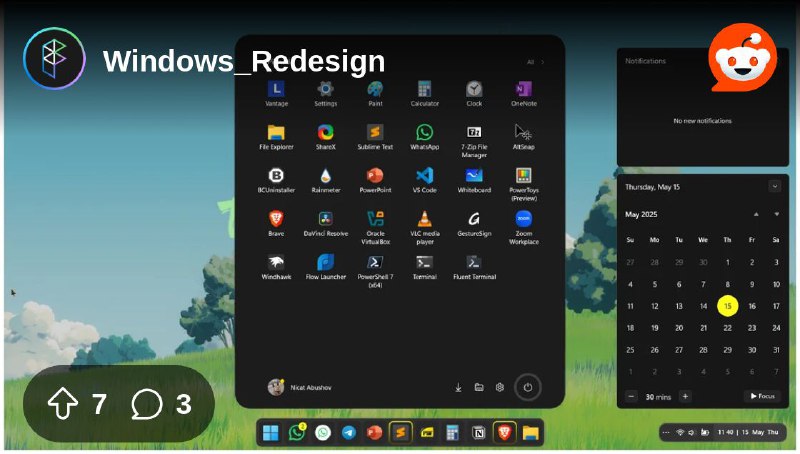Screen dimensions: 800x454
Task: Launch PowerShell 7 (x64)
Action: [x=375, y=271]
